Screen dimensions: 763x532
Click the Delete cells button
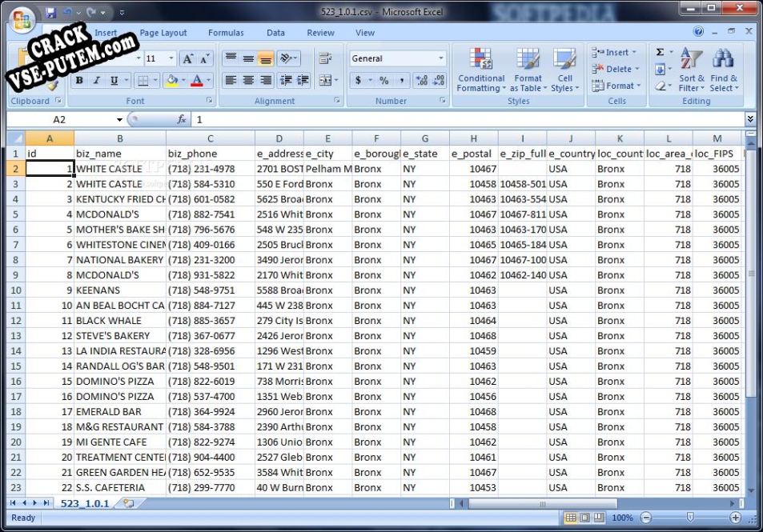tap(612, 70)
